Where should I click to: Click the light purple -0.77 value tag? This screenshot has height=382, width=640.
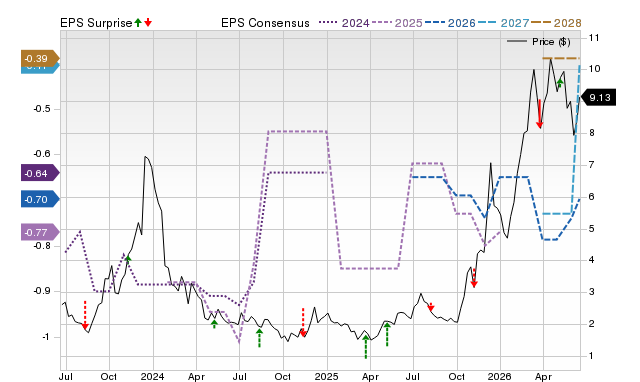click(40, 233)
